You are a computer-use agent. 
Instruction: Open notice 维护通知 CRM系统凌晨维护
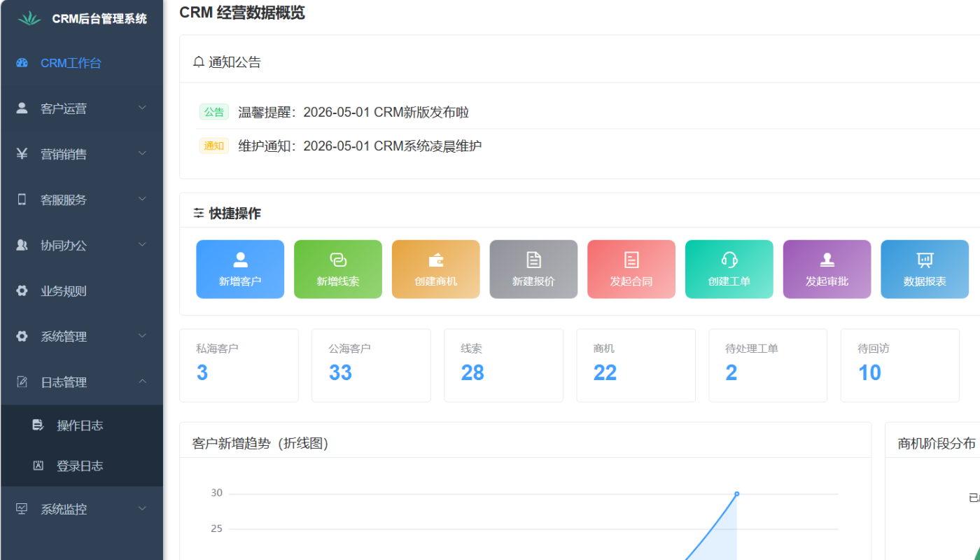(360, 146)
